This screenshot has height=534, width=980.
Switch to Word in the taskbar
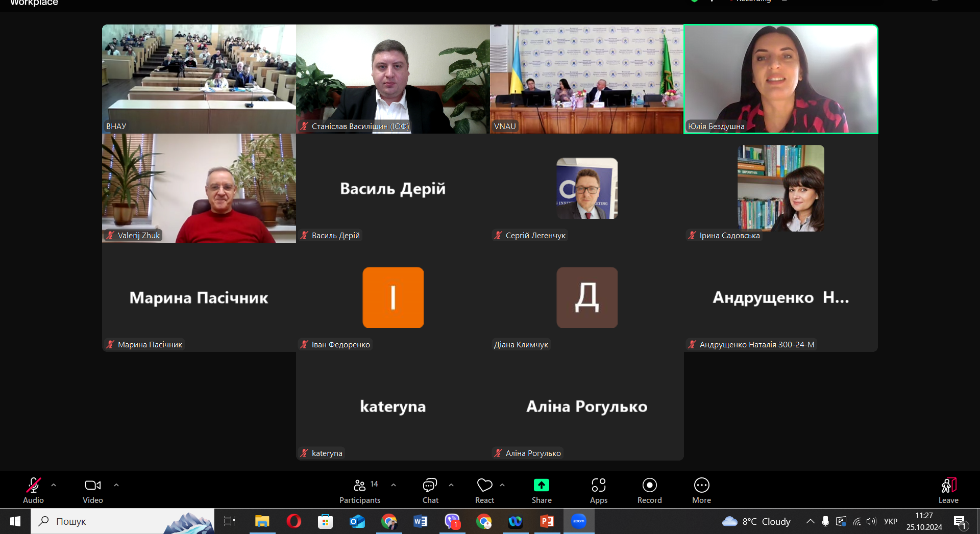click(420, 521)
